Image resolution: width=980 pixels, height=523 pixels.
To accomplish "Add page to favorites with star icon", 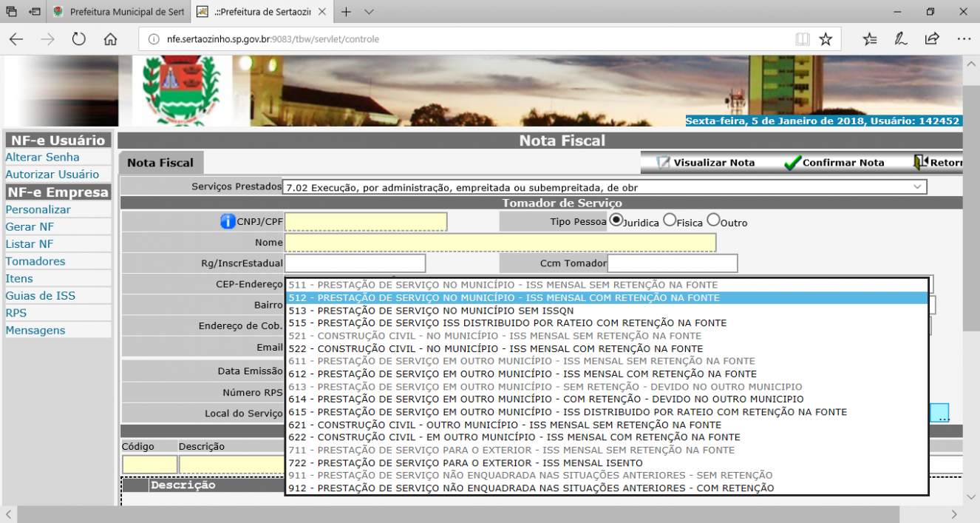I will point(826,39).
